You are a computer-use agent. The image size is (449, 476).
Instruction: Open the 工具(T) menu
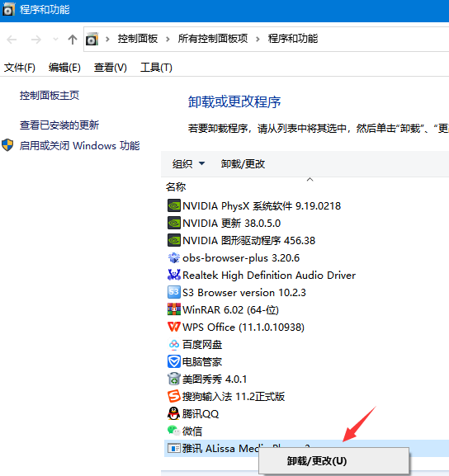coord(156,68)
